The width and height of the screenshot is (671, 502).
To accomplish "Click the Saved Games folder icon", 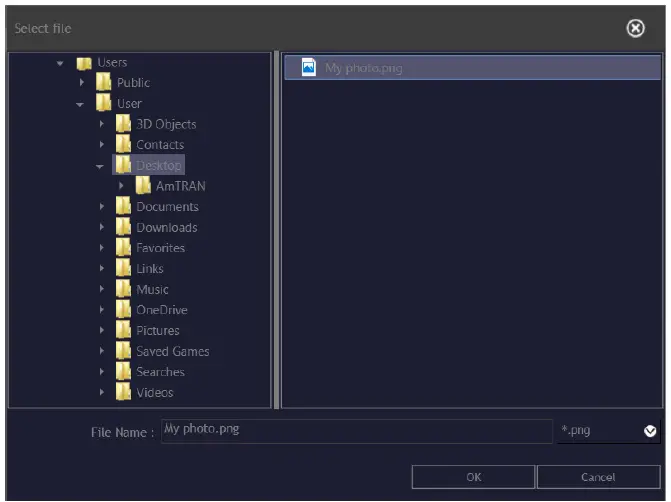I will (x=123, y=351).
